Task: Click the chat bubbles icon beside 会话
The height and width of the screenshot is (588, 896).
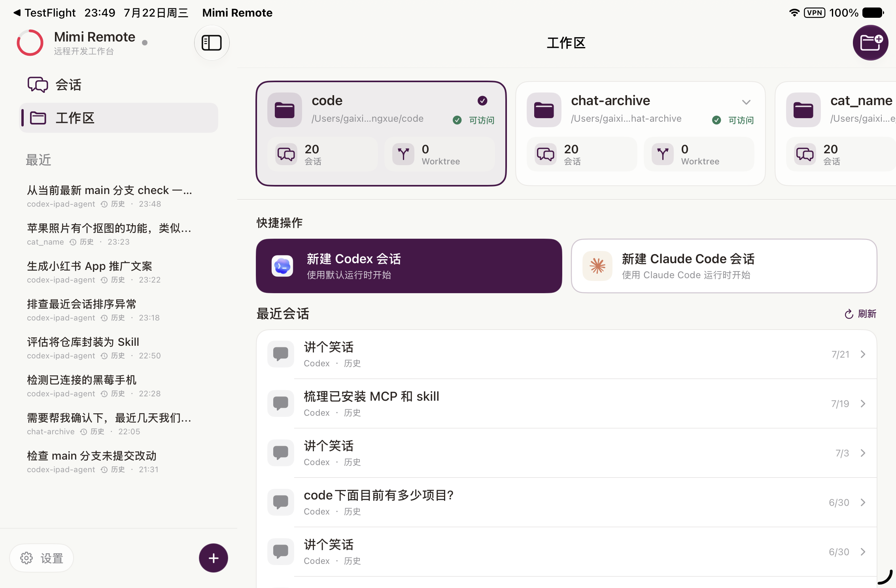Action: (x=38, y=85)
